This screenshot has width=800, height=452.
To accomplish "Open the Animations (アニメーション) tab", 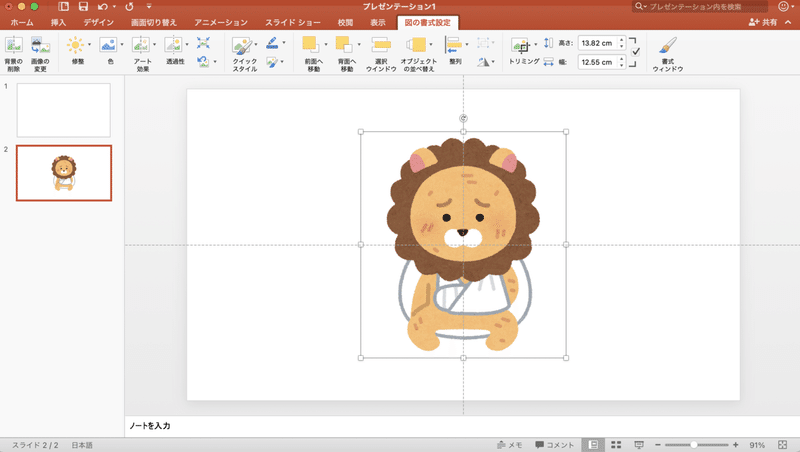I will coord(220,22).
